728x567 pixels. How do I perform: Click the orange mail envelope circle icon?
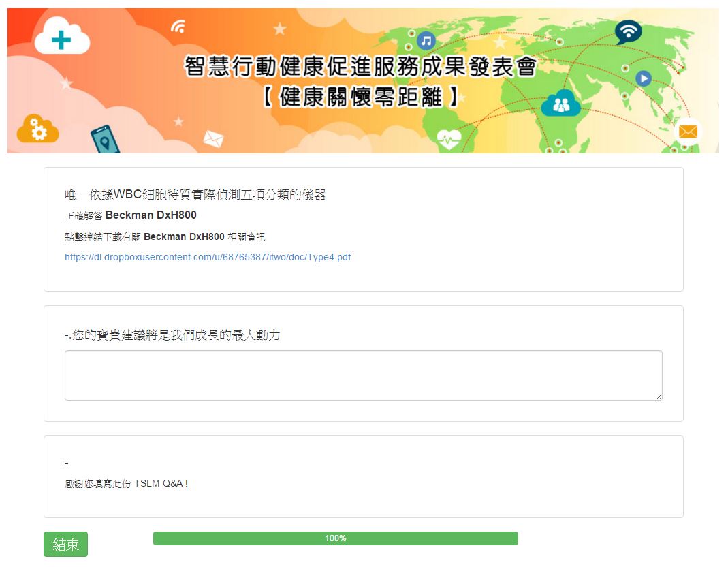688,132
